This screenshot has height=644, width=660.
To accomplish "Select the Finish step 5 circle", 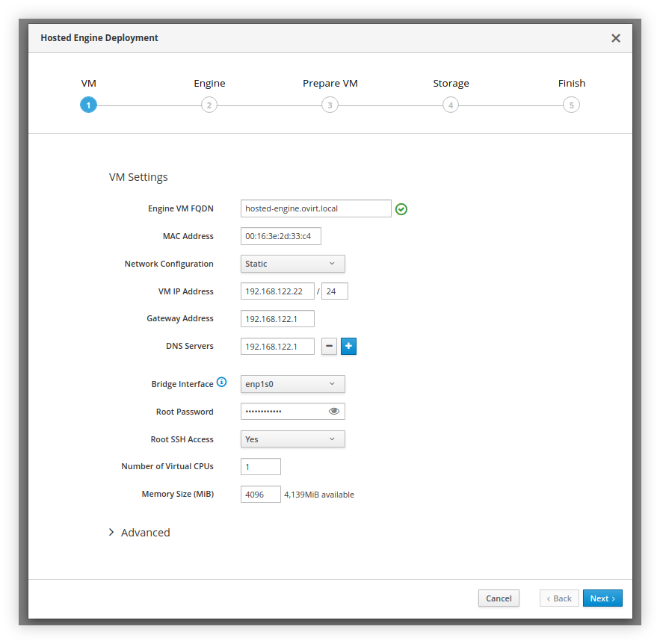I will pyautogui.click(x=571, y=105).
